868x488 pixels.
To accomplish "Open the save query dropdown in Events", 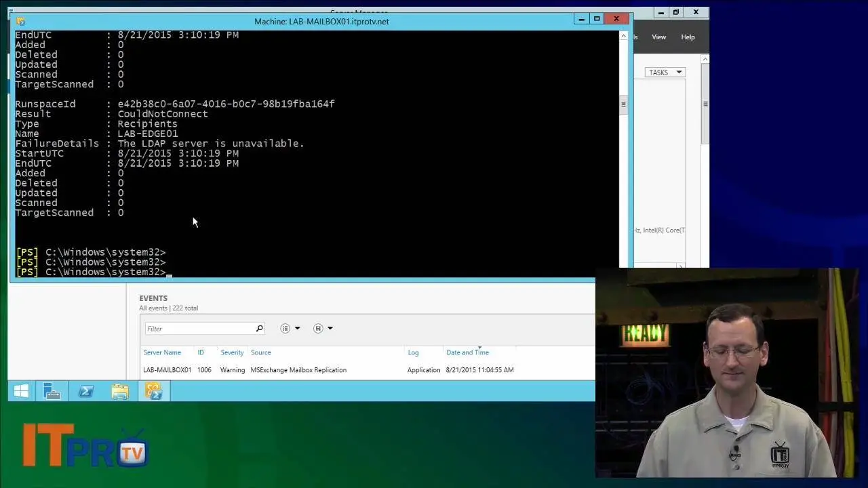I will pyautogui.click(x=323, y=329).
